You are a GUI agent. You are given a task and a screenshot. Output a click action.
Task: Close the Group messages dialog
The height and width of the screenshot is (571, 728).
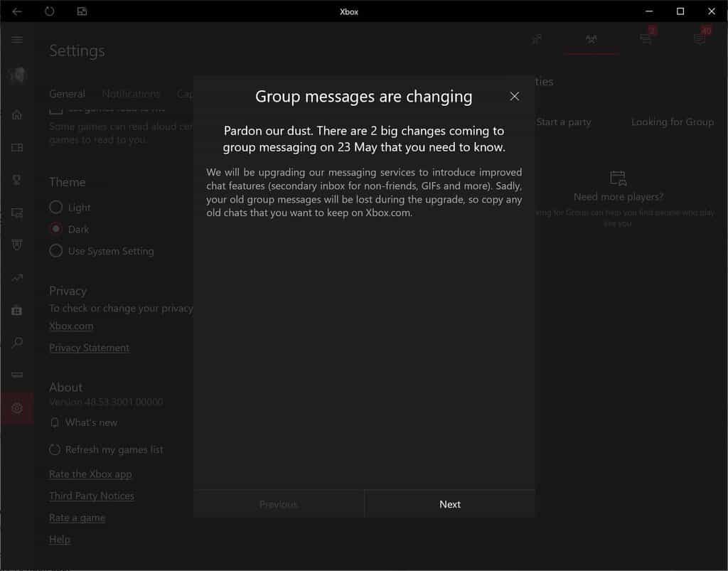click(x=515, y=96)
